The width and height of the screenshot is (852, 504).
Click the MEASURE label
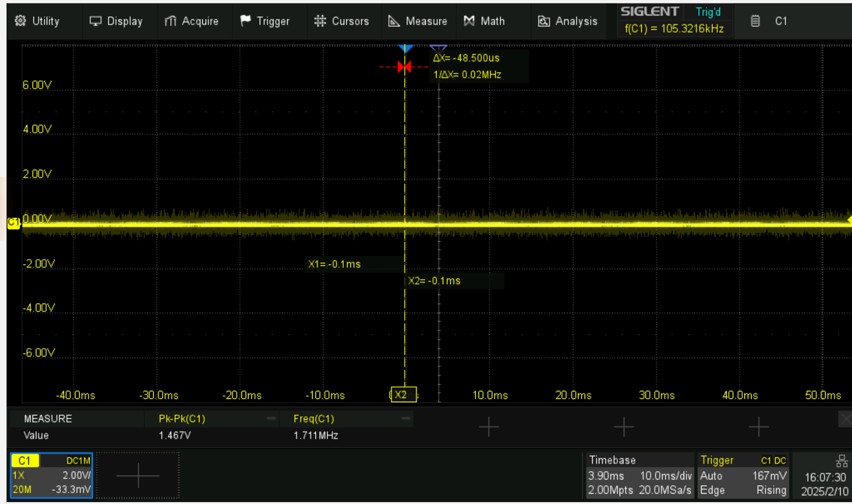[x=48, y=419]
